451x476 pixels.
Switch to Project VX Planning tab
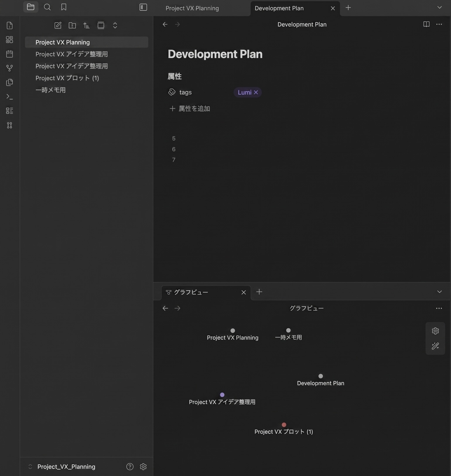(192, 8)
